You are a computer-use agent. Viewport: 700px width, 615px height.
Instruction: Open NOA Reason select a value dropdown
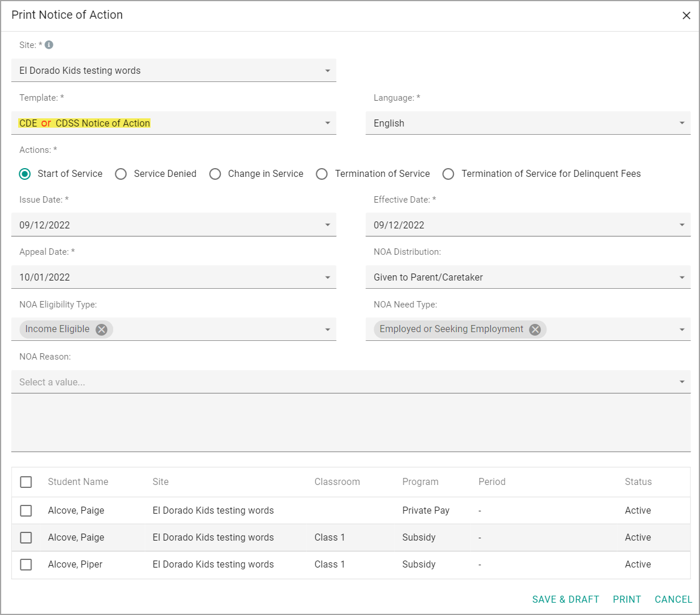pos(351,382)
